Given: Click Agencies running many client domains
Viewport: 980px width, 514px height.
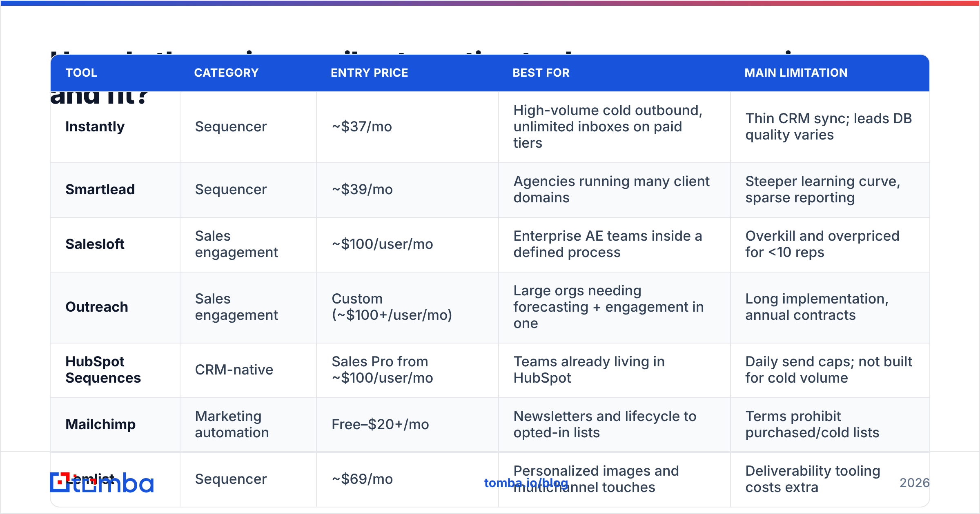Looking at the screenshot, I should [x=615, y=190].
